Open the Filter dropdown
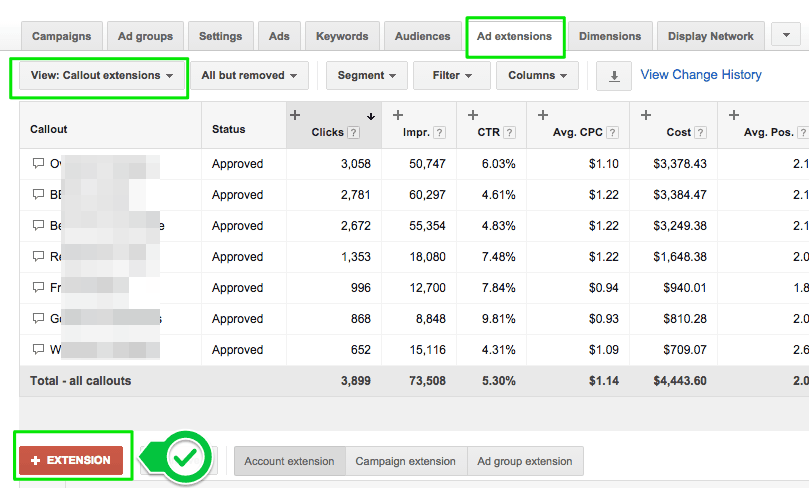The width and height of the screenshot is (809, 488). click(452, 76)
